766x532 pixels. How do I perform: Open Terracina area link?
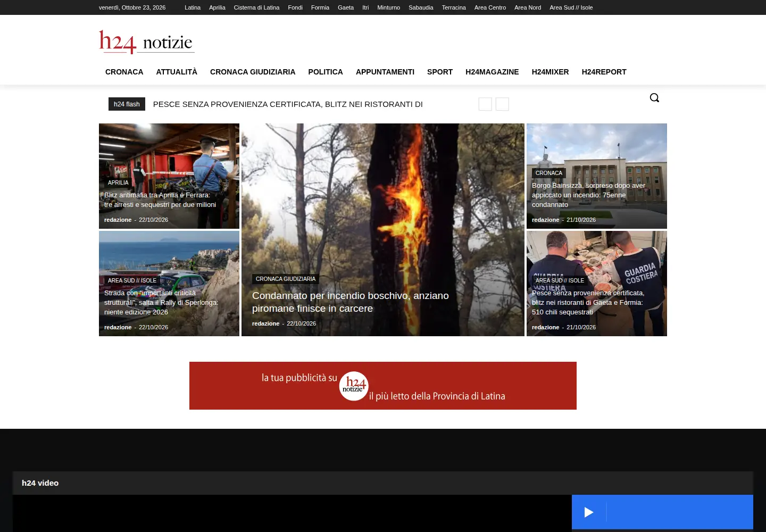click(454, 7)
